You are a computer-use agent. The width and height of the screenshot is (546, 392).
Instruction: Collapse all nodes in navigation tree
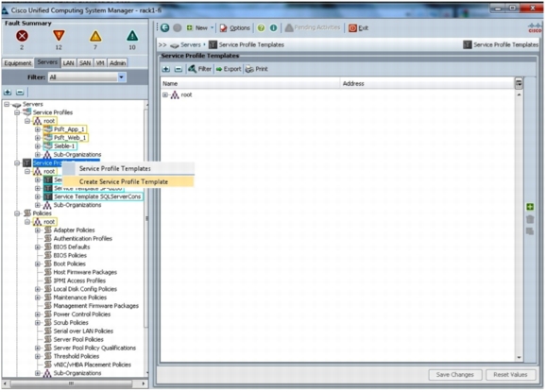pyautogui.click(x=20, y=93)
